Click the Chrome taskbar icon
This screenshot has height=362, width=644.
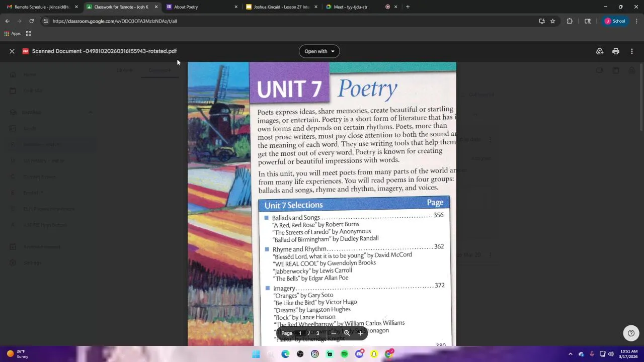tap(389, 354)
